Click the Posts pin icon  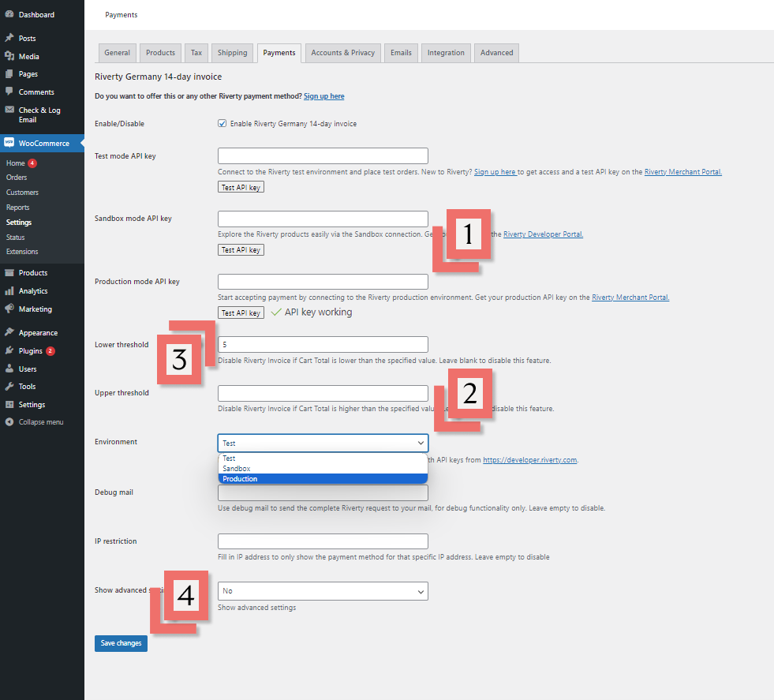(x=9, y=38)
